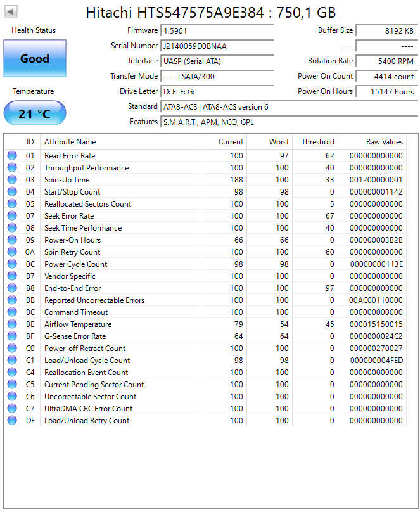Viewport: 420px width, 512px height.
Task: Click the Current column header
Action: pyautogui.click(x=224, y=142)
